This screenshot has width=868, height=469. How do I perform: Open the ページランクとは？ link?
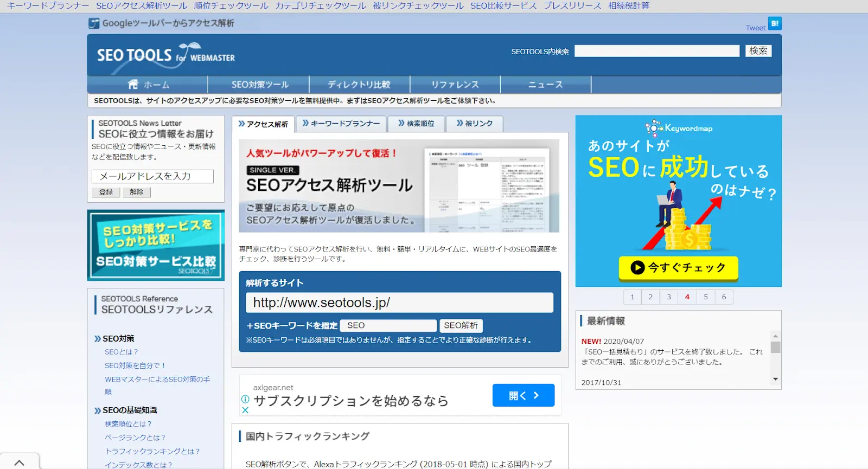pyautogui.click(x=135, y=438)
